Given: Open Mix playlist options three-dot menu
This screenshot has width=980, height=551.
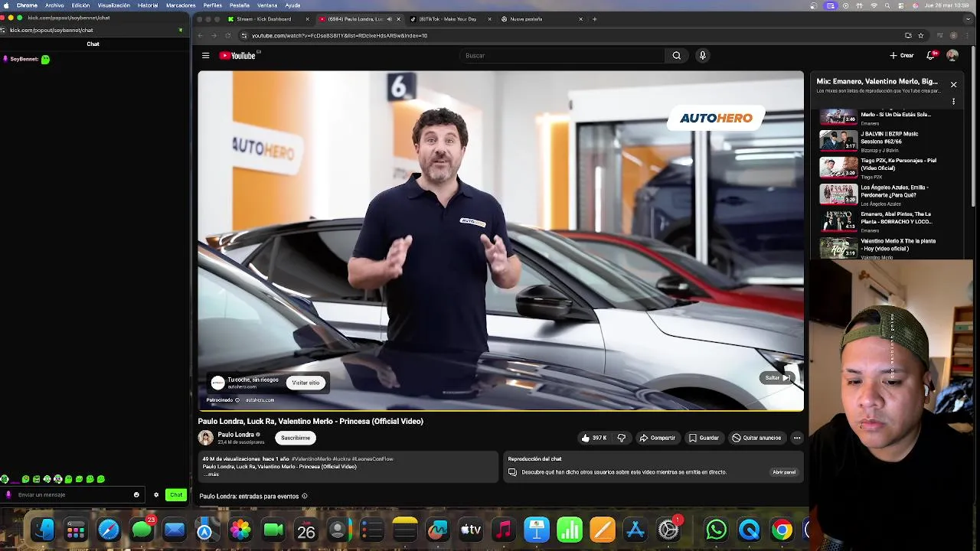Looking at the screenshot, I should coord(953,101).
